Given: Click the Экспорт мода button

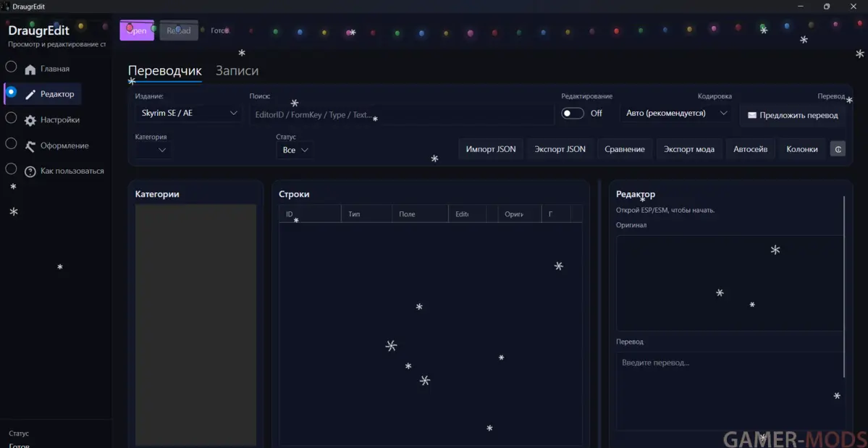Looking at the screenshot, I should [688, 149].
